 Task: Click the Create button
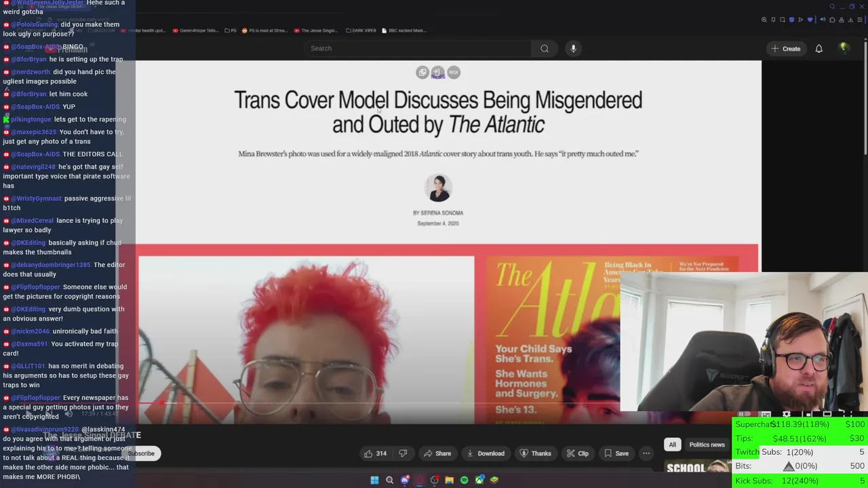(x=786, y=48)
